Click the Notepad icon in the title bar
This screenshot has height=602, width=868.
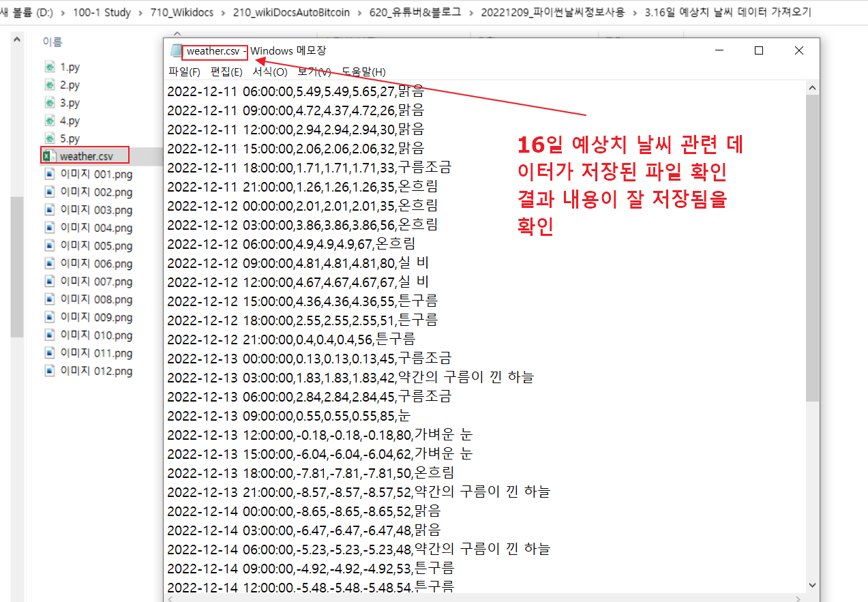(176, 50)
